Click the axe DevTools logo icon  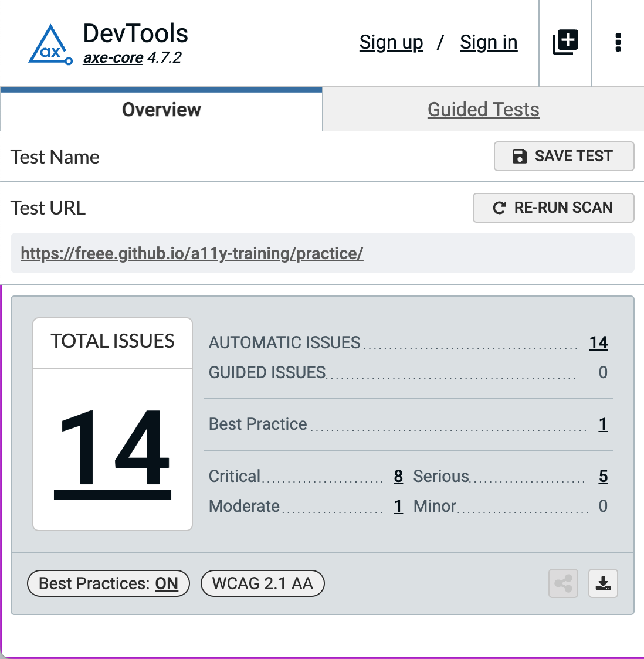50,45
